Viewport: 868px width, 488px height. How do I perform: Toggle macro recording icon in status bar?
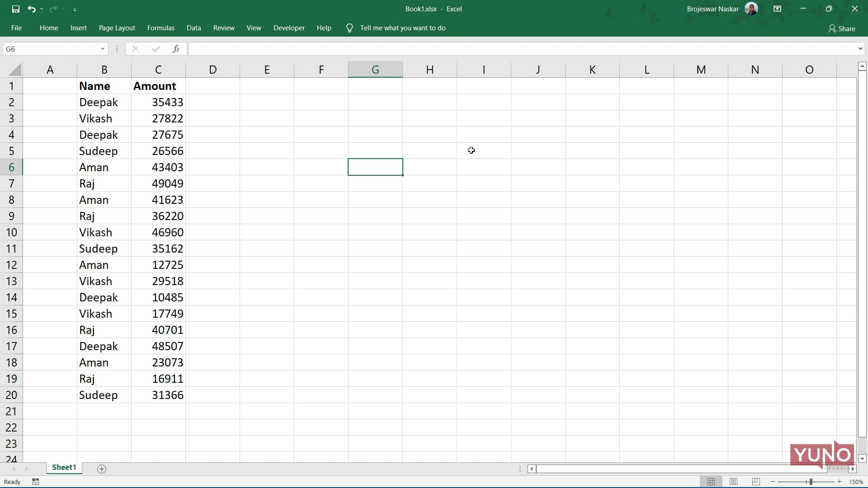(x=35, y=482)
